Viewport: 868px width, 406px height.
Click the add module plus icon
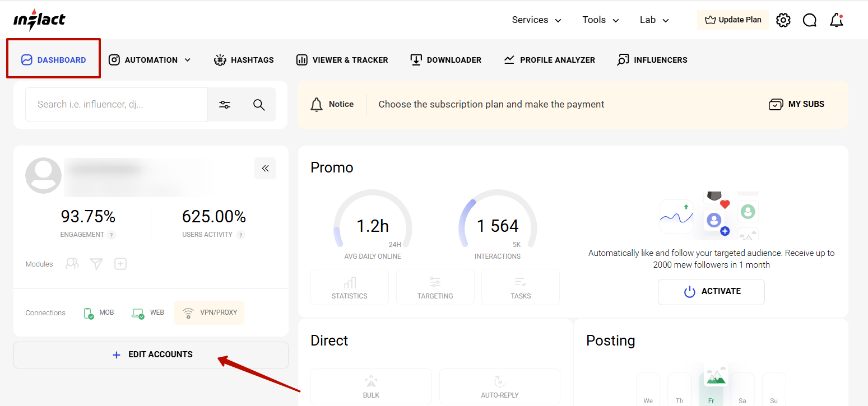(x=120, y=264)
